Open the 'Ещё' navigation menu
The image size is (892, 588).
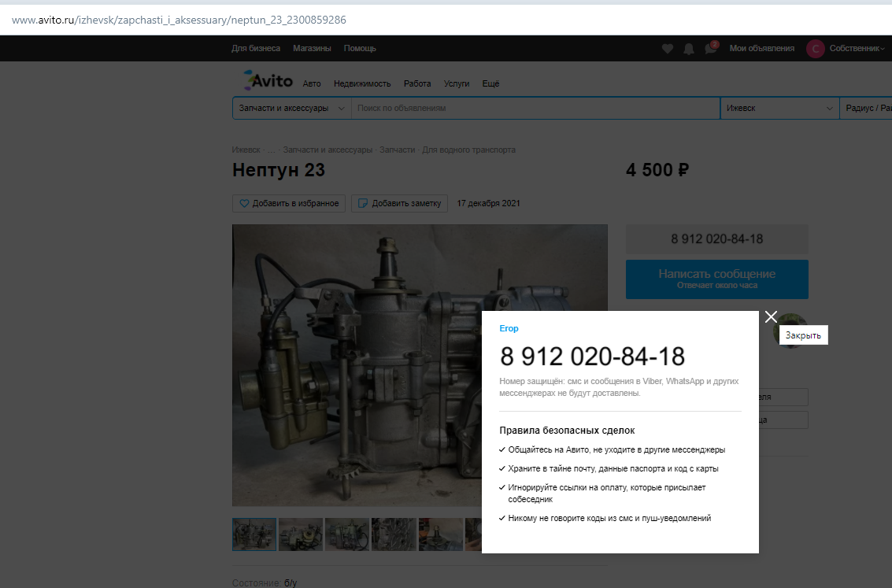tap(490, 83)
